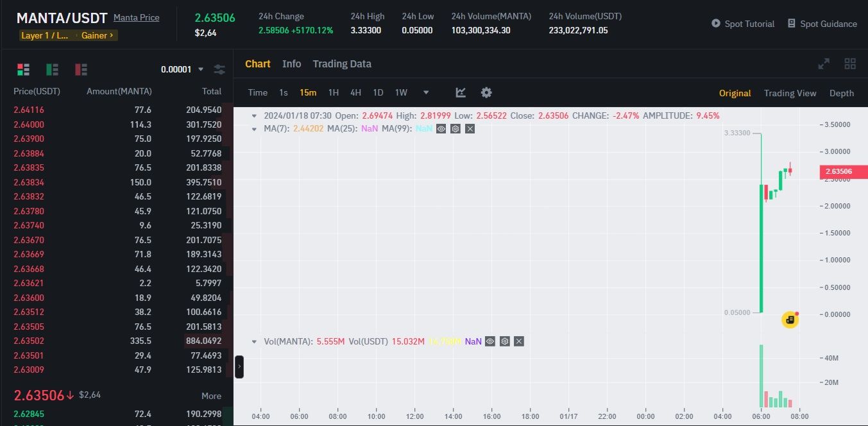
Task: Click the Spot Tutorial play icon
Action: [716, 23]
